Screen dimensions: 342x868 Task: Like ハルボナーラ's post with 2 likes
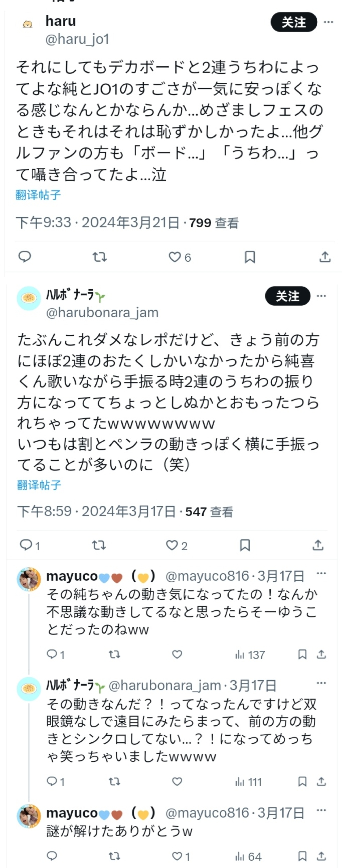(x=177, y=545)
